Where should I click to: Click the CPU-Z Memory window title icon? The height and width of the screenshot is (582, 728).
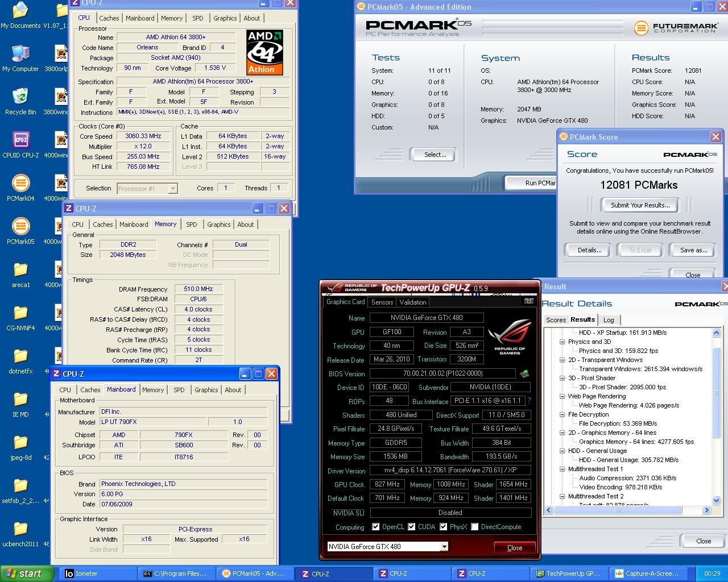tap(69, 209)
